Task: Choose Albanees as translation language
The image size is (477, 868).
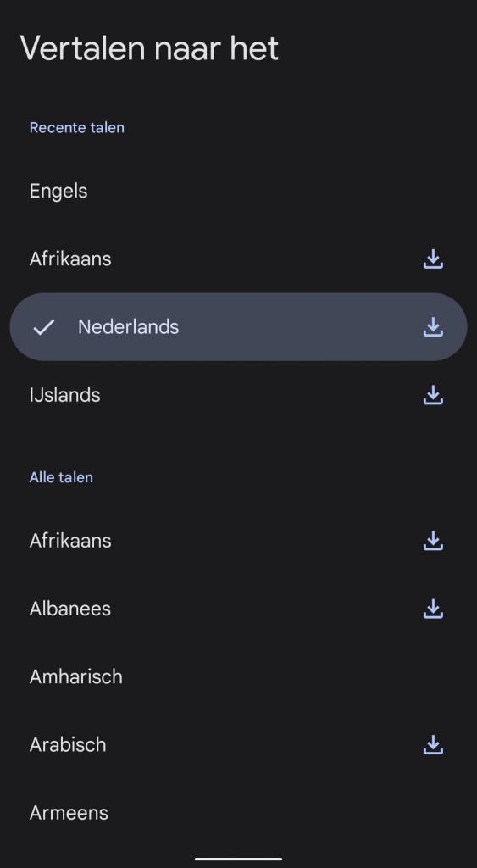Action: 239,609
